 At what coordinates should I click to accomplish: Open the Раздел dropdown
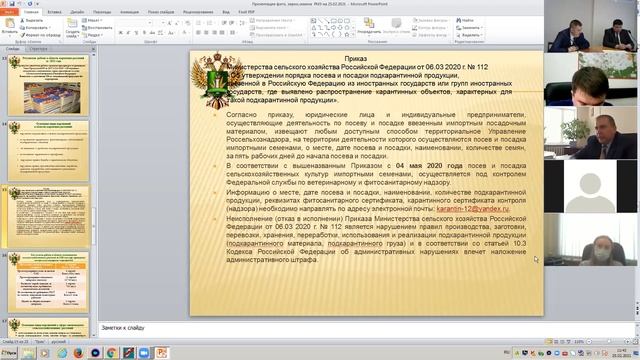[93, 35]
